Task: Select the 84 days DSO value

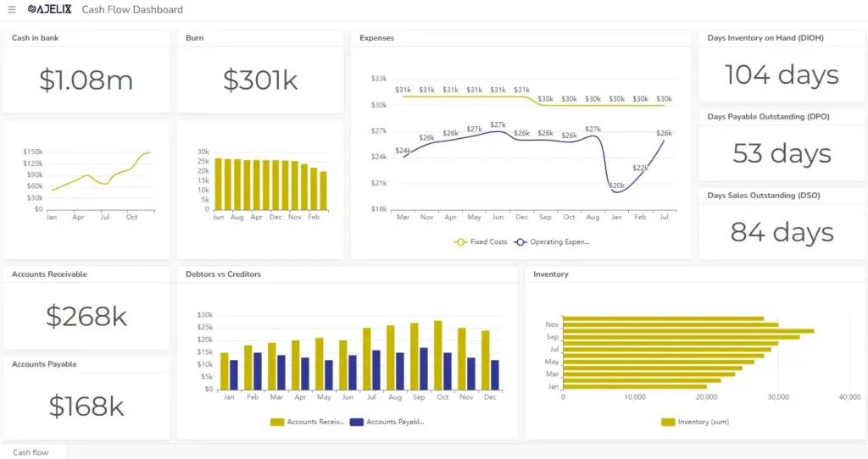Action: [782, 232]
